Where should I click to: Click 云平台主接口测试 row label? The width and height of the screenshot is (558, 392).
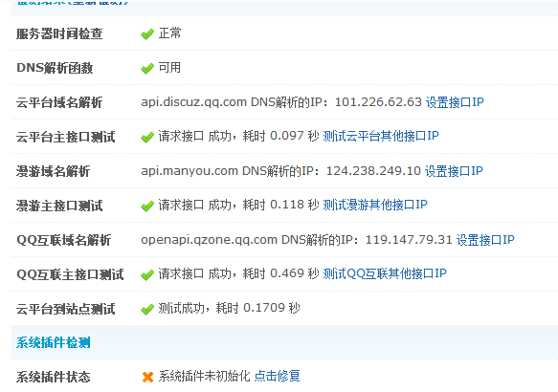[65, 137]
